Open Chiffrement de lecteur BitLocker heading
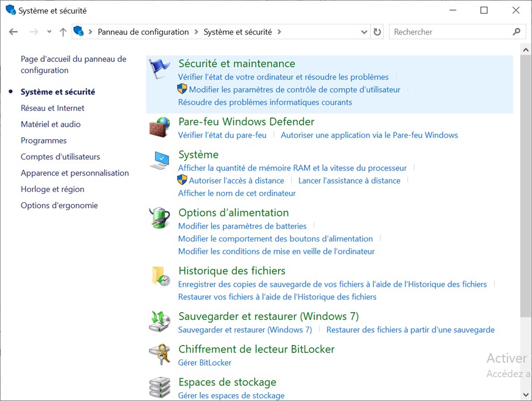Viewport: 532px width, 401px height. [x=256, y=349]
